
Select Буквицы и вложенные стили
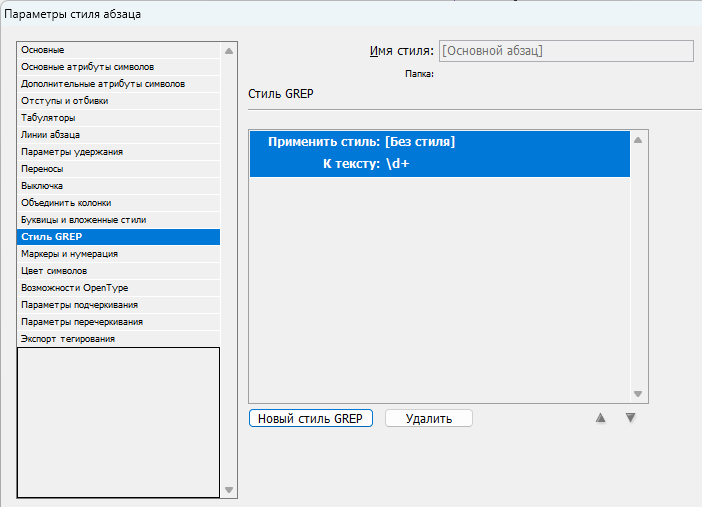[x=83, y=219]
